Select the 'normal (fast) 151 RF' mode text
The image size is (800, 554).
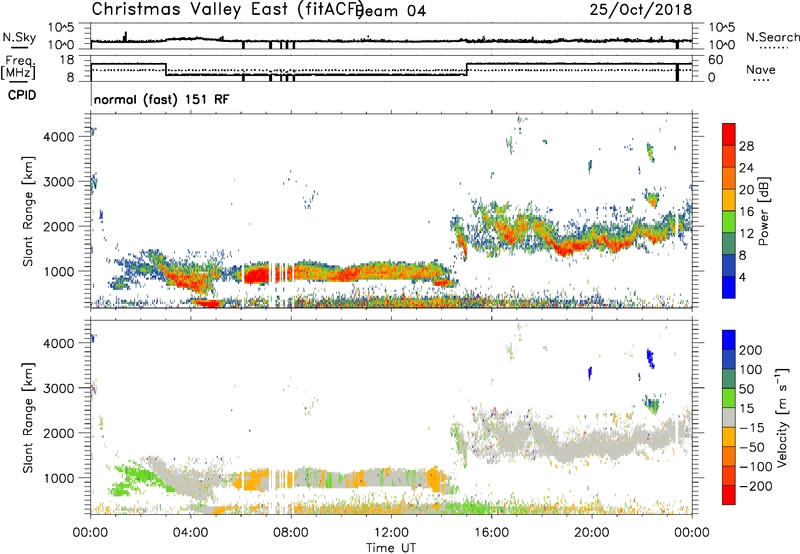point(161,99)
